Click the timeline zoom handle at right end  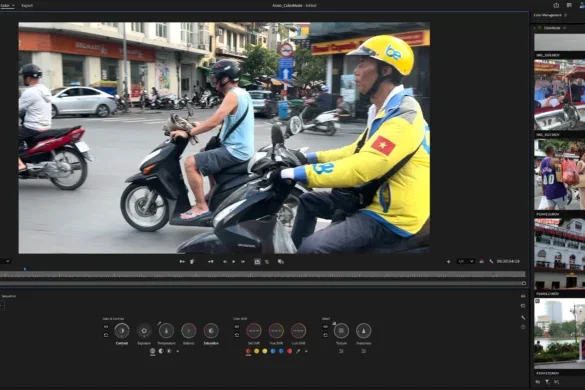524,283
